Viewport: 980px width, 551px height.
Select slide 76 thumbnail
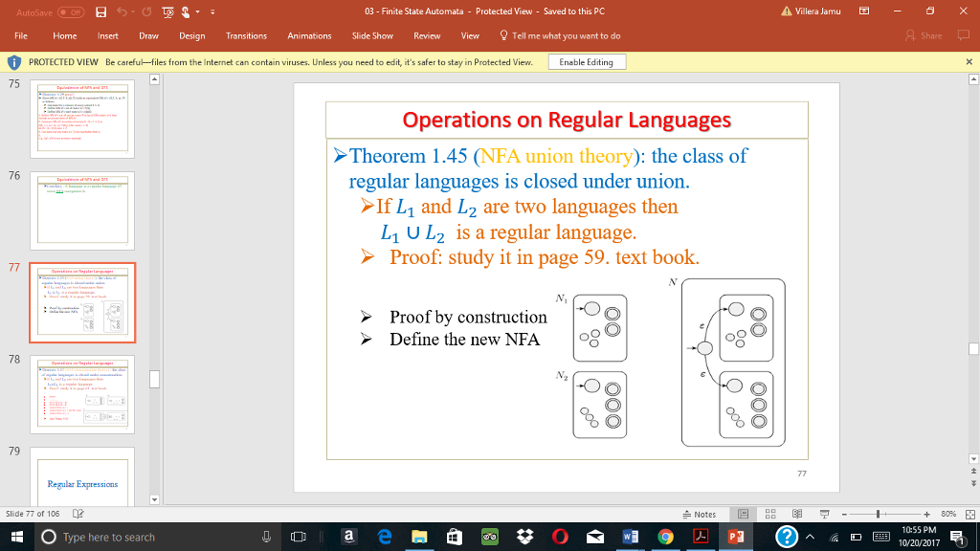(82, 210)
